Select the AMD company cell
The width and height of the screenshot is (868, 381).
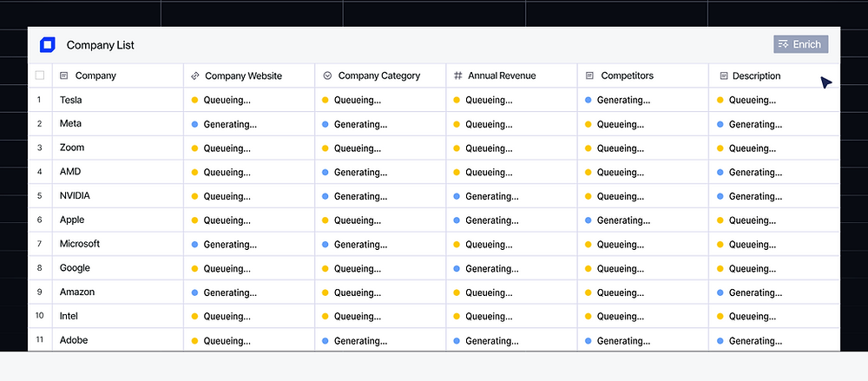click(118, 172)
